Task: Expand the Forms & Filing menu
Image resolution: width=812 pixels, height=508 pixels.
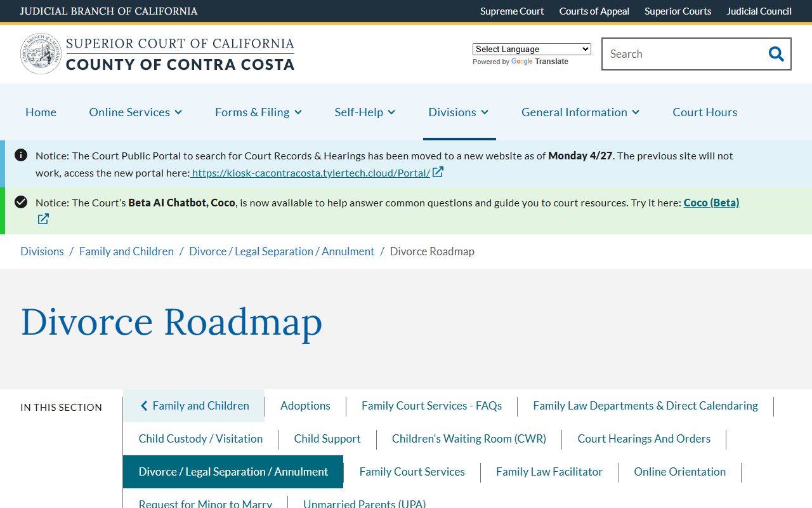Action: (258, 112)
